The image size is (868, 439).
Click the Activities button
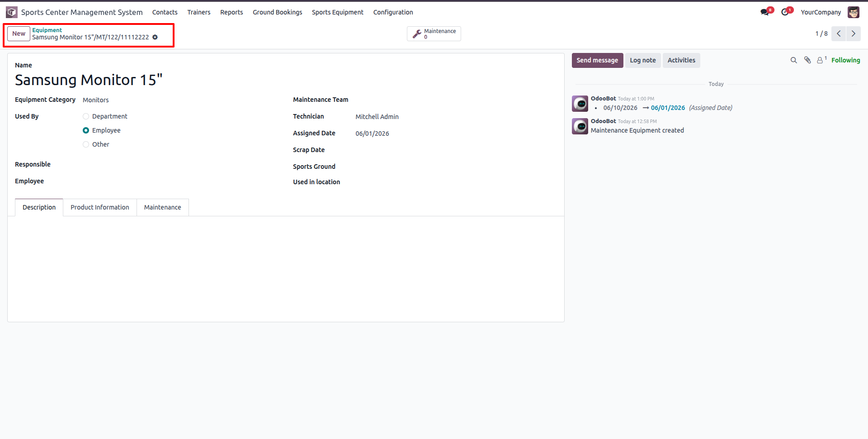point(681,60)
